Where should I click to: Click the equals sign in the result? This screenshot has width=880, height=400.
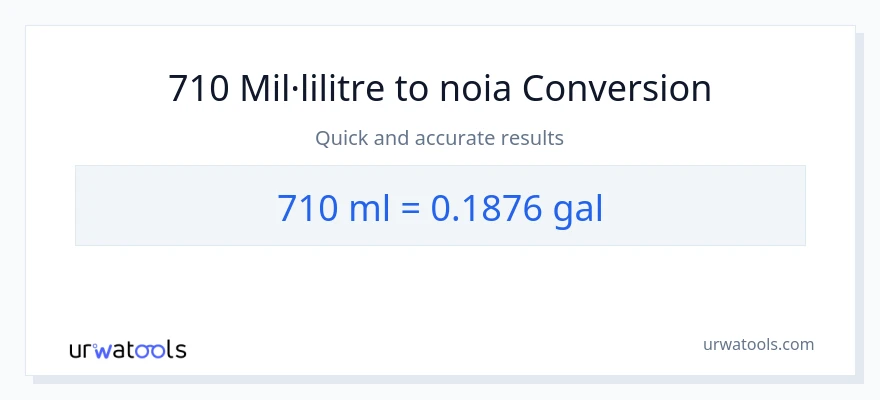[x=408, y=207]
